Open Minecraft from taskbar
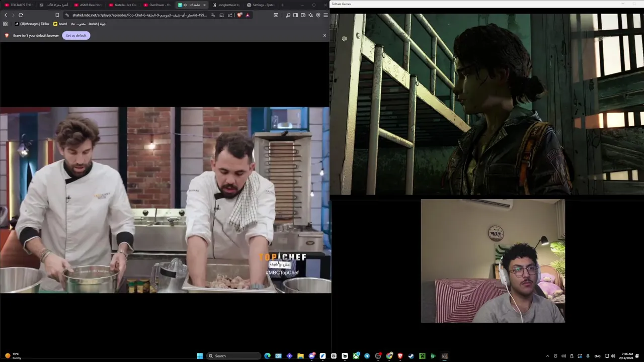 click(x=422, y=356)
